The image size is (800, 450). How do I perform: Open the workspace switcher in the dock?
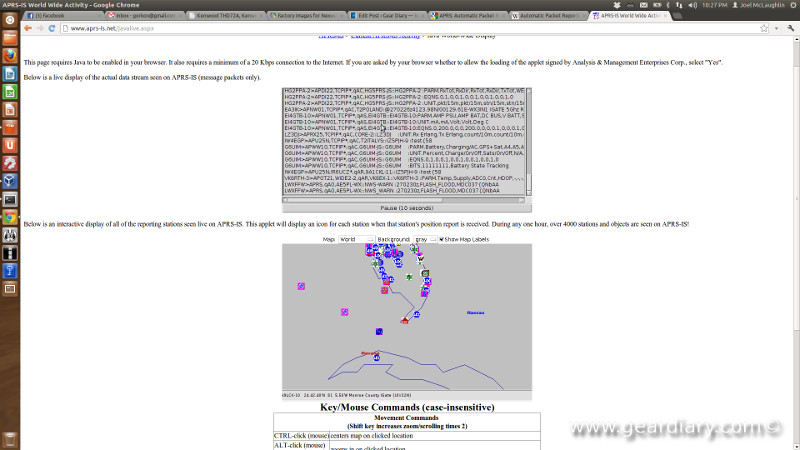tap(10, 289)
